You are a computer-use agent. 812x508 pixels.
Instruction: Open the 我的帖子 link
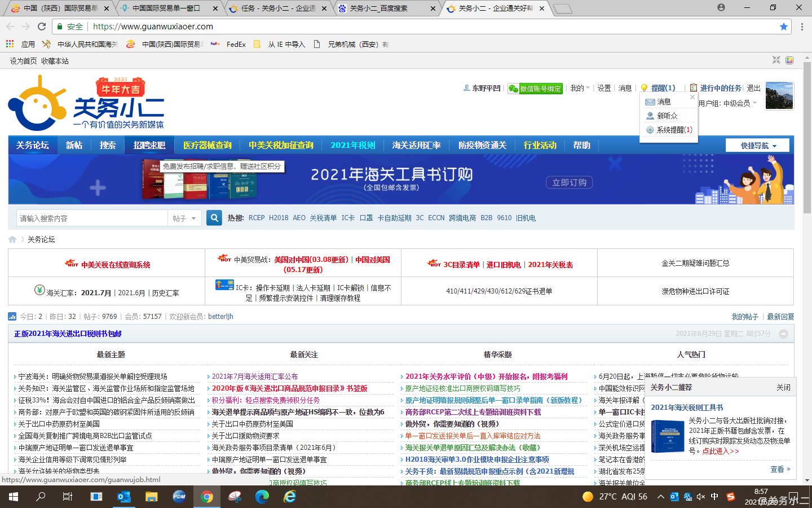pos(745,317)
